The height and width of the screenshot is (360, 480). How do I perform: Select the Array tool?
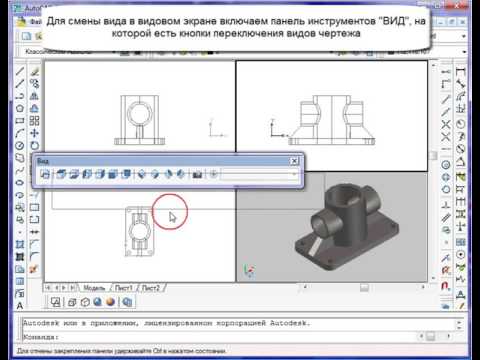34,121
